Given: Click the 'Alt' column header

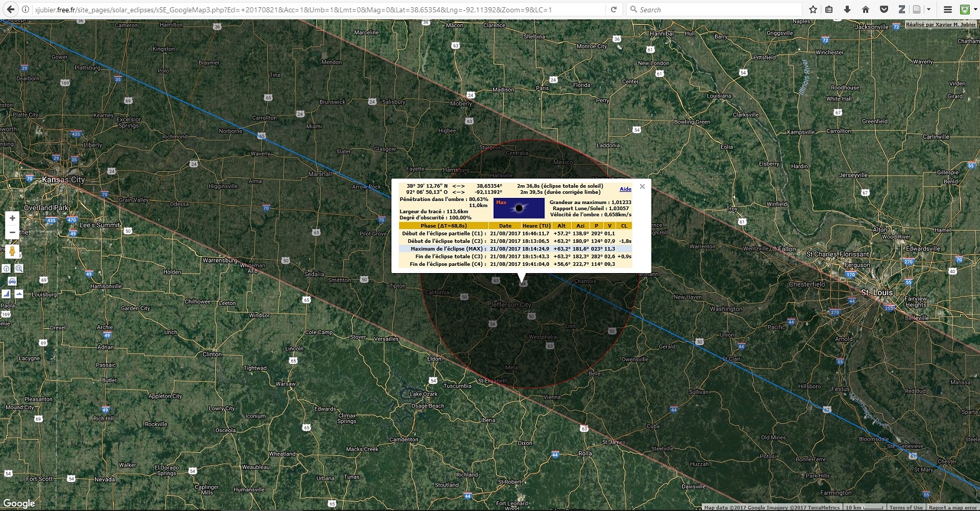Looking at the screenshot, I should coord(561,226).
